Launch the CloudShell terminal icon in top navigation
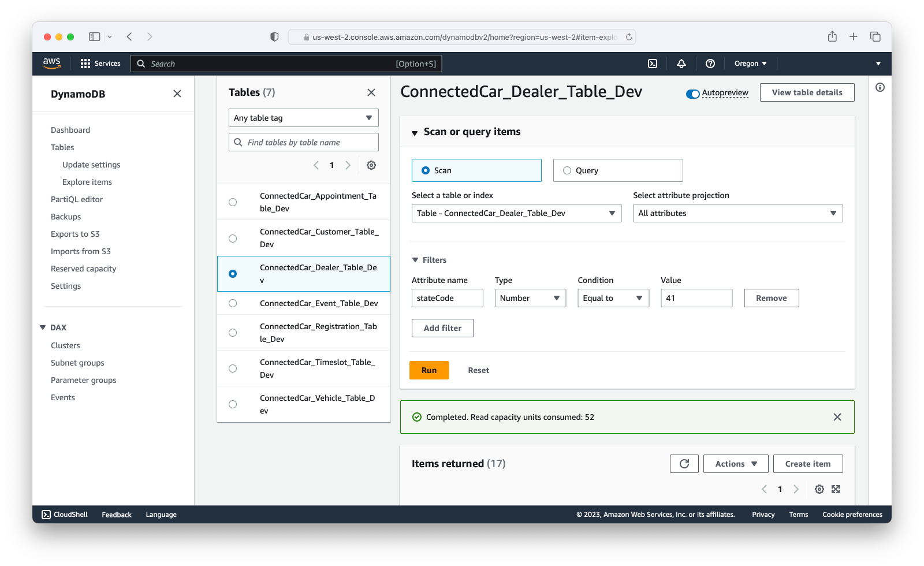 653,64
